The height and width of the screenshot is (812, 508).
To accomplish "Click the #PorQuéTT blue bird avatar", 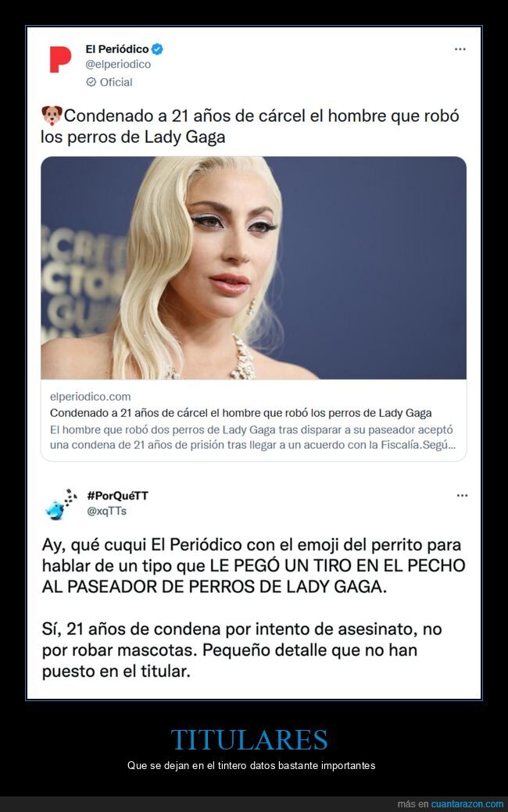I will (61, 504).
